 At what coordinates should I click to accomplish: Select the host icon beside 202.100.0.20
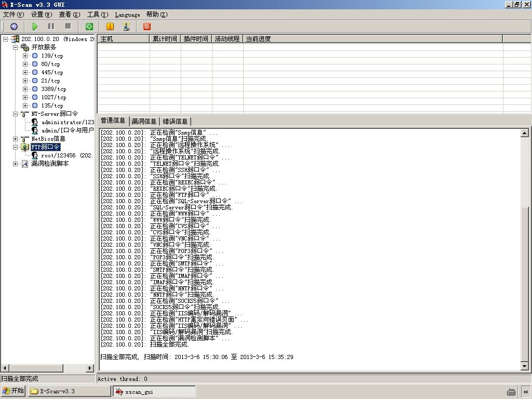[15, 39]
